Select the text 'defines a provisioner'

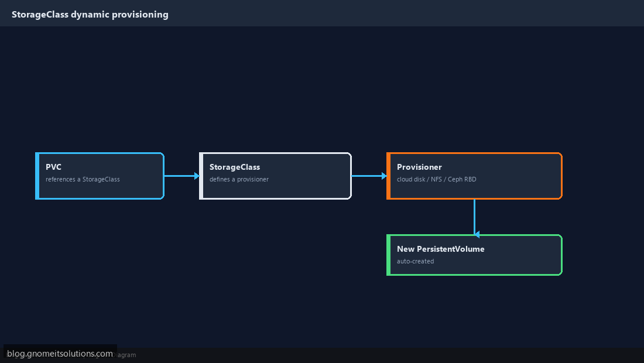pos(239,179)
